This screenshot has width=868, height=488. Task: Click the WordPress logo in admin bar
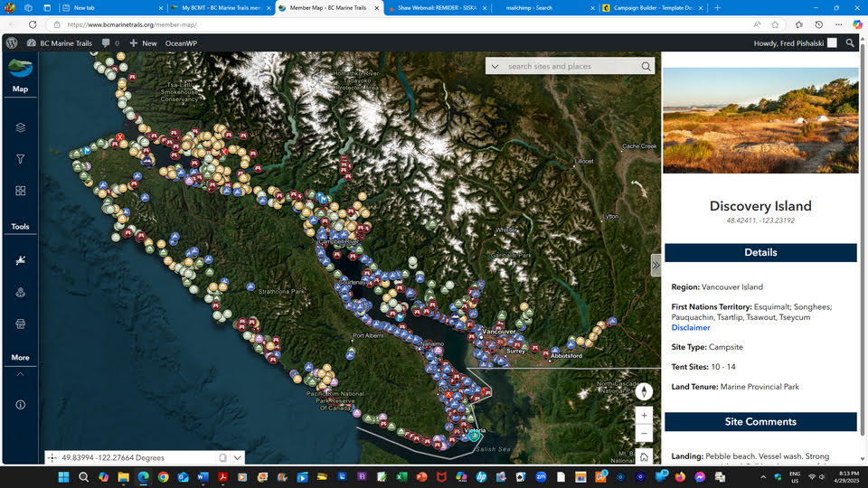12,43
